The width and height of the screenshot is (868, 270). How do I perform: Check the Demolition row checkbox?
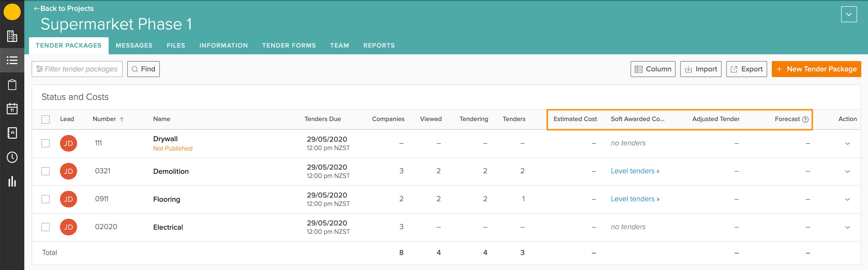pos(46,171)
